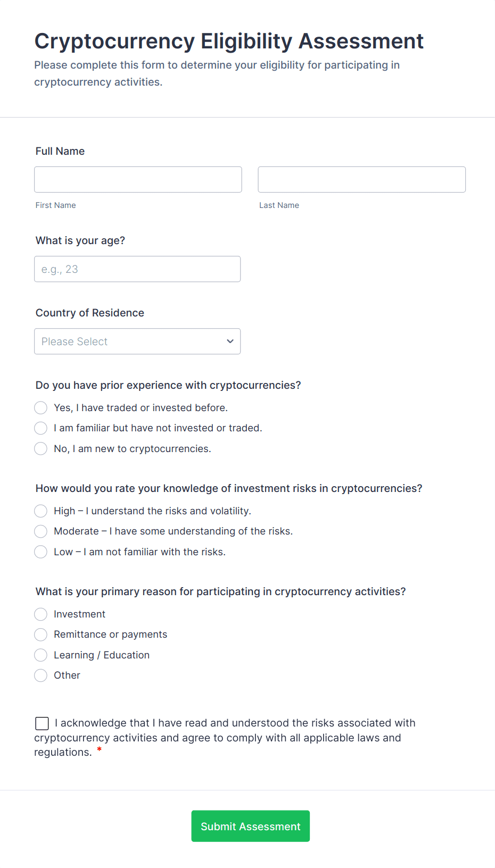Pick Low risk knowledge option

click(41, 552)
